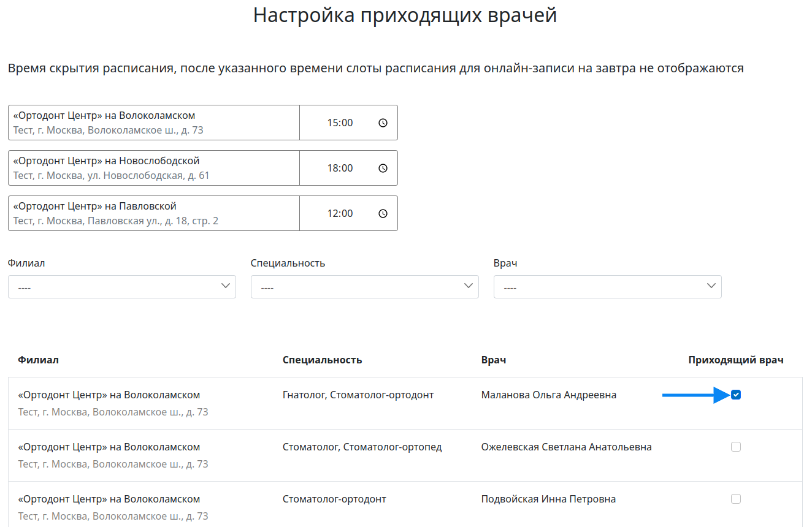
Task: Click the Врач column header
Action: coord(494,360)
